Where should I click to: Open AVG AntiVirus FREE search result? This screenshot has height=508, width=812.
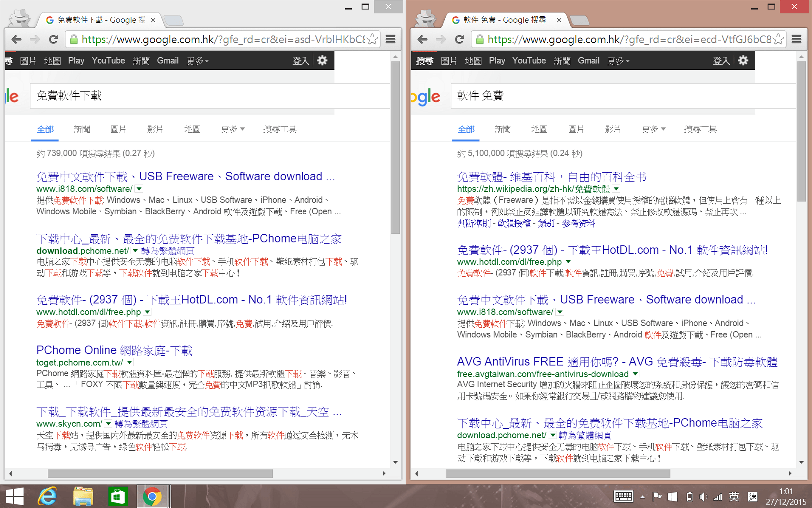point(617,362)
